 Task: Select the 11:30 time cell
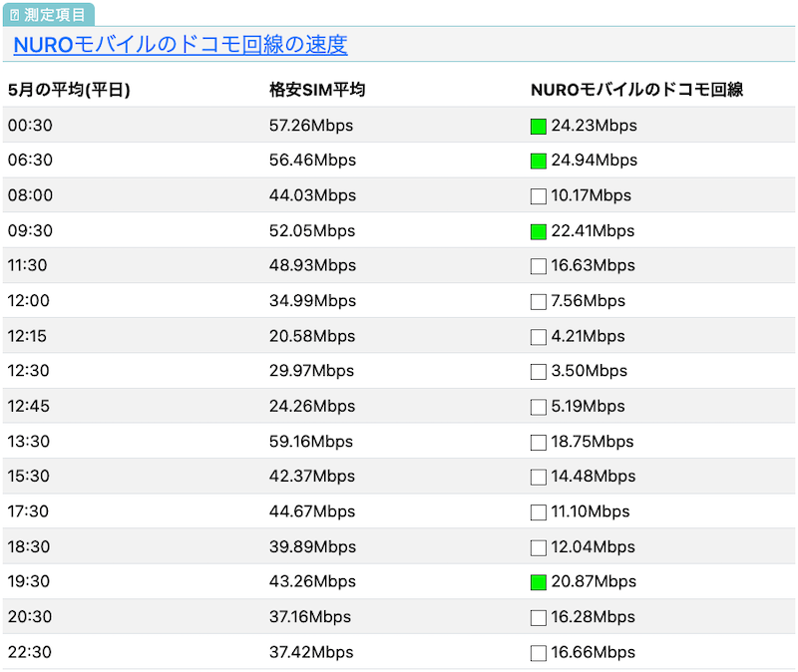pyautogui.click(x=28, y=265)
